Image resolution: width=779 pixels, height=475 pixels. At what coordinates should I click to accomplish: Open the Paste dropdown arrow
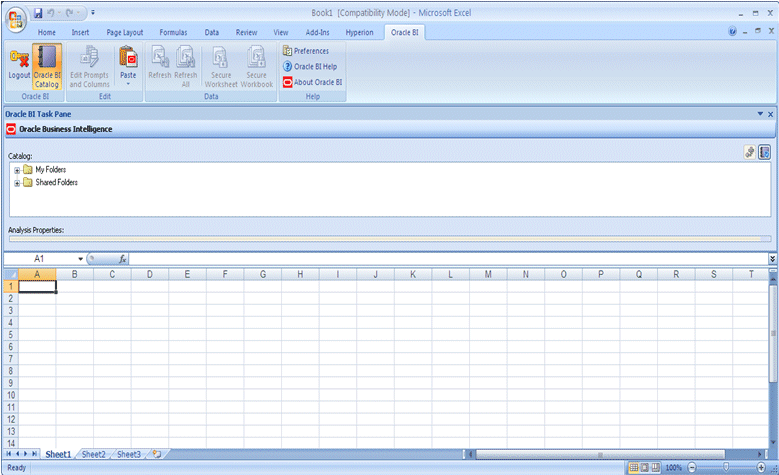click(128, 84)
